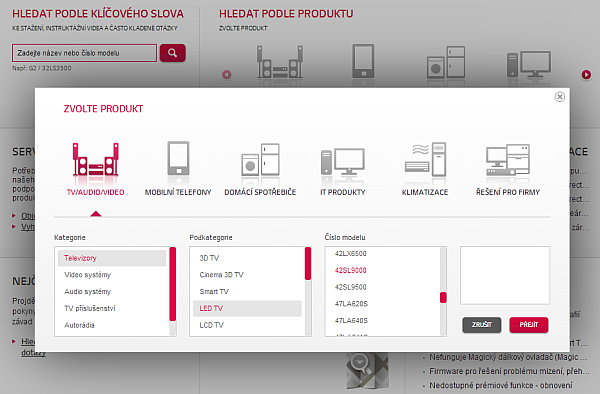The height and width of the screenshot is (394, 600).
Task: Click the model number list scrollbar thumb
Action: [x=443, y=298]
